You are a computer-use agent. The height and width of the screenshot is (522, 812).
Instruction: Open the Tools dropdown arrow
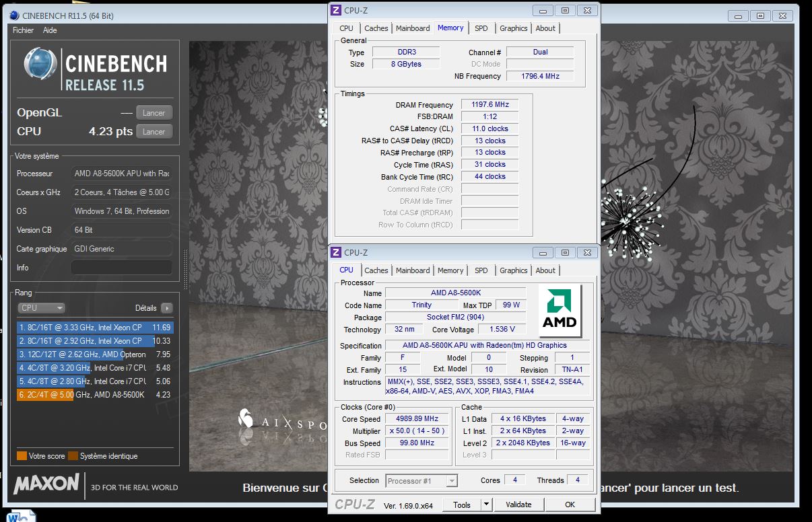pyautogui.click(x=486, y=505)
